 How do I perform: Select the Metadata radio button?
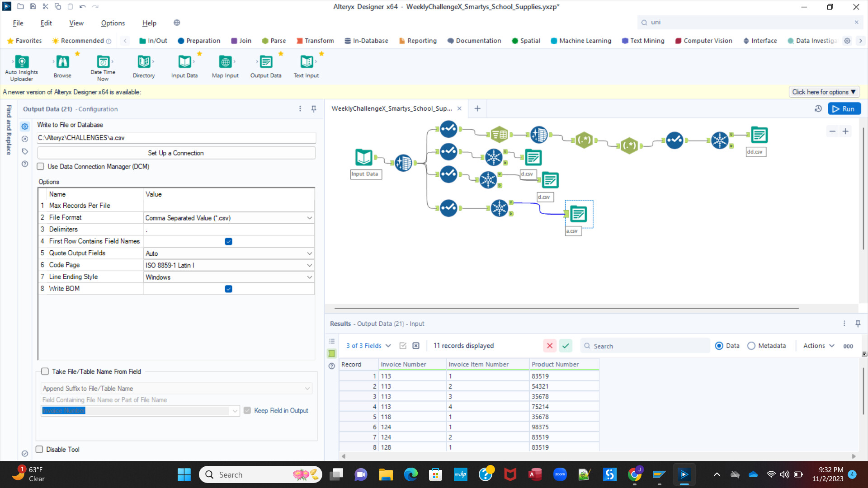click(x=751, y=346)
